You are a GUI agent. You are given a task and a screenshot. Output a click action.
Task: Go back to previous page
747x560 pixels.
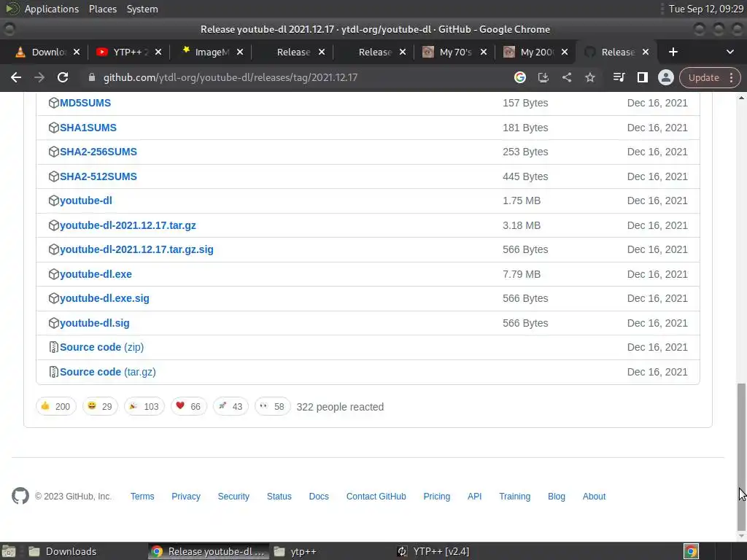(x=16, y=77)
